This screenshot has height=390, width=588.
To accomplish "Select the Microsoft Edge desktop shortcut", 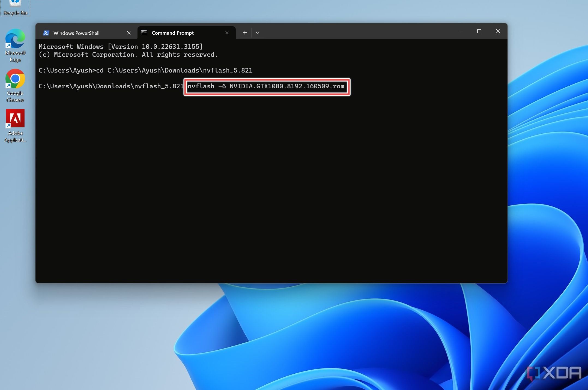I will [15, 46].
